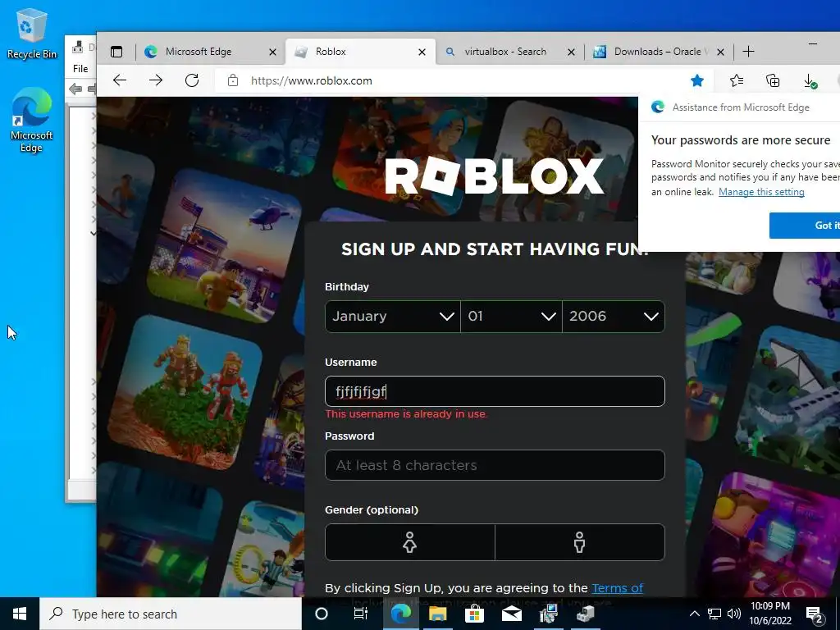840x630 pixels.
Task: Select the male gender option
Action: pos(580,542)
